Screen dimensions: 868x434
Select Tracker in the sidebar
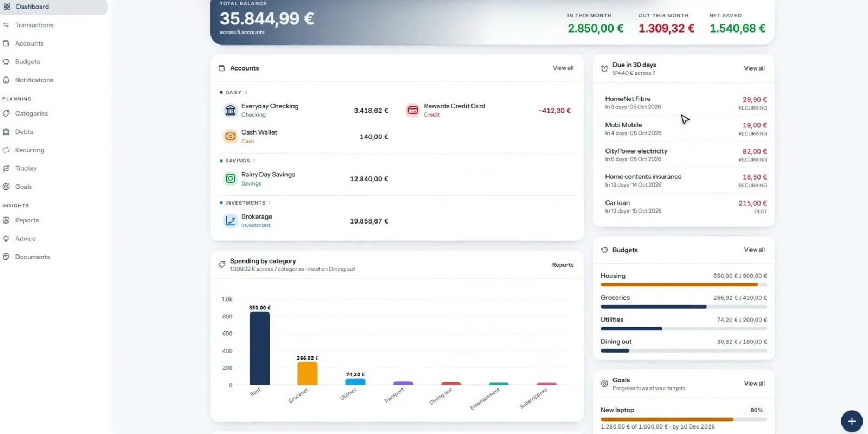26,169
